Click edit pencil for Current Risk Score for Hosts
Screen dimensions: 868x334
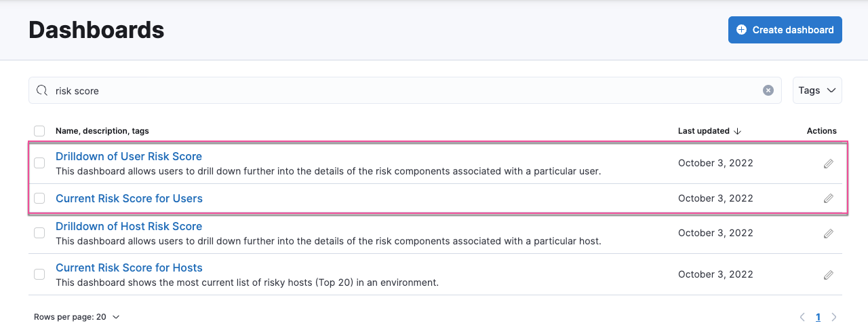(x=828, y=275)
